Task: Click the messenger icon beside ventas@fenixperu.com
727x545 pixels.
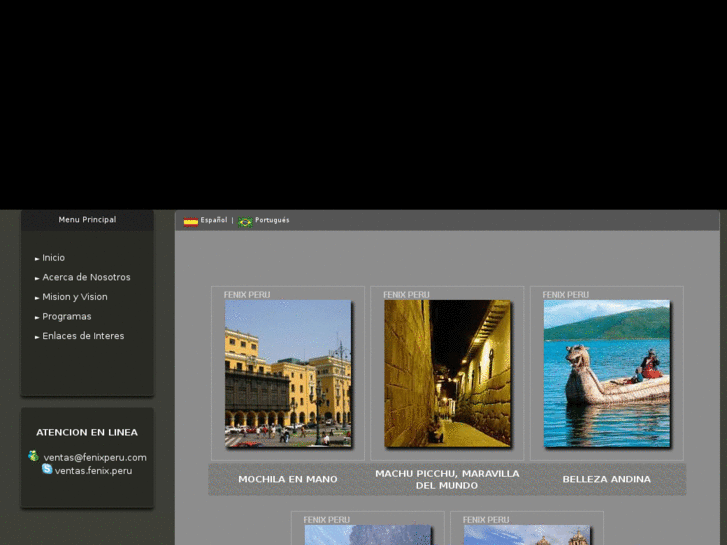Action: 33,456
